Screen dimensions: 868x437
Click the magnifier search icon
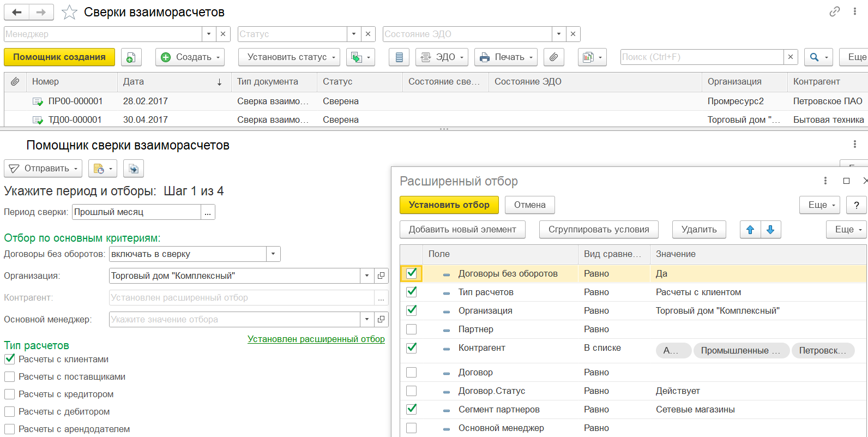[814, 57]
